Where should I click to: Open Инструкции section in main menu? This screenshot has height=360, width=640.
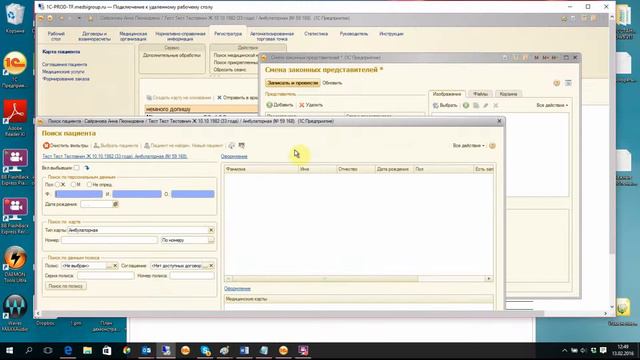pyautogui.click(x=391, y=34)
